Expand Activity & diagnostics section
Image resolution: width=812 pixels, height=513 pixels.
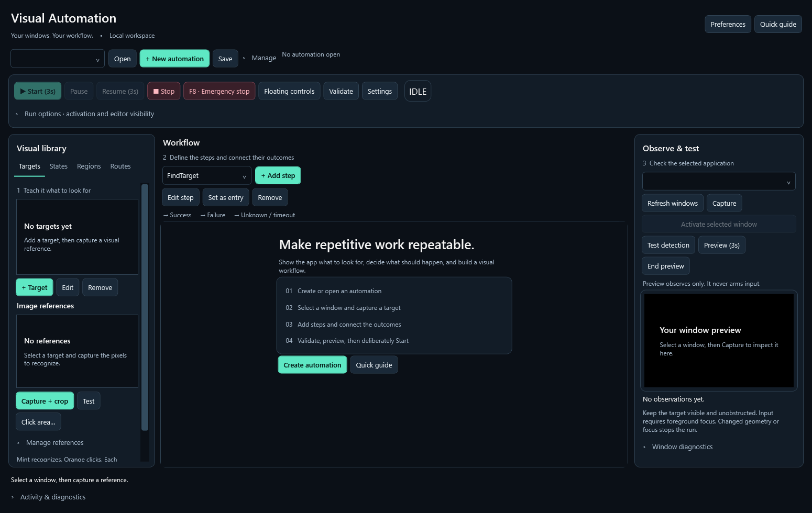[49, 497]
